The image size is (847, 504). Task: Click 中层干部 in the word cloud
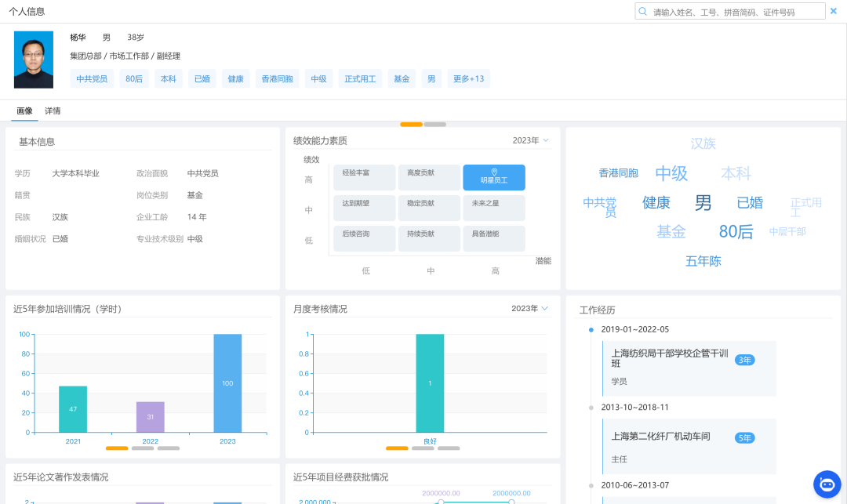pos(787,231)
